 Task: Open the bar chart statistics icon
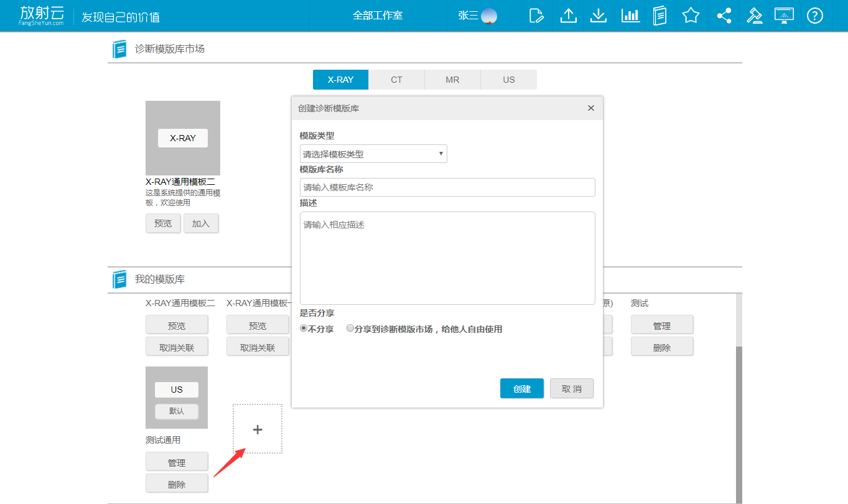pos(630,16)
